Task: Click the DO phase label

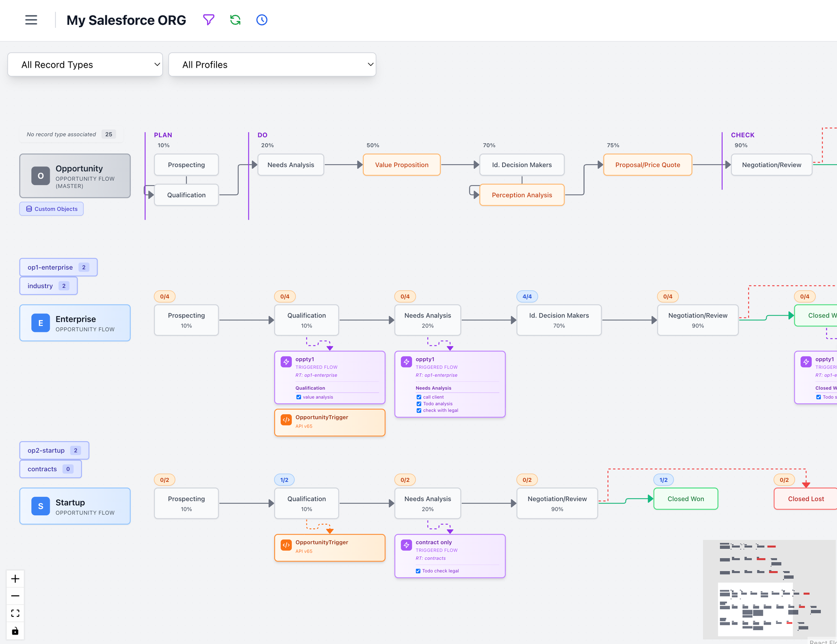Action: click(262, 135)
